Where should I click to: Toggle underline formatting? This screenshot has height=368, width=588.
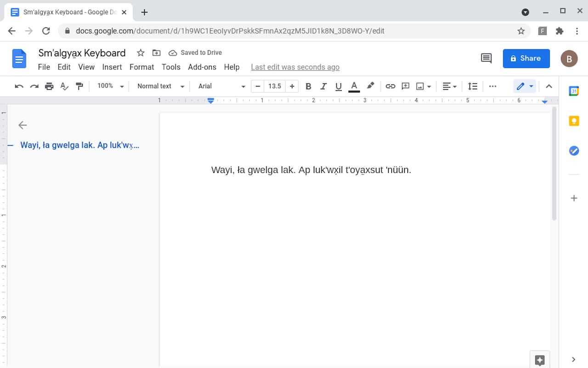click(339, 86)
